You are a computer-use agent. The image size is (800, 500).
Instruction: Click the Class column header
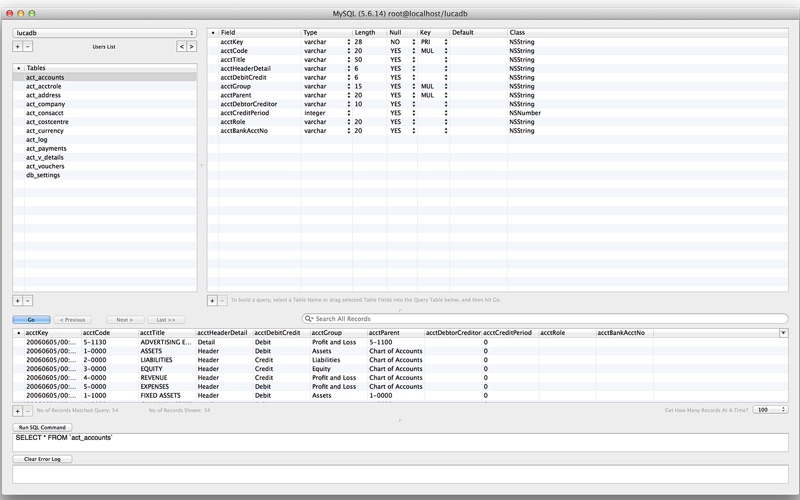click(x=647, y=32)
